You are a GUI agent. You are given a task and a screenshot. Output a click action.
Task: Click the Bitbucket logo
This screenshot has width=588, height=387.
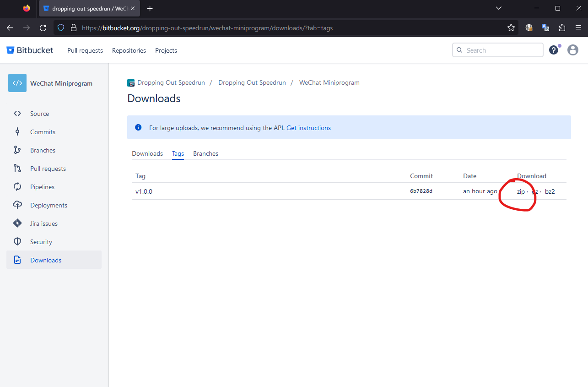tap(30, 50)
